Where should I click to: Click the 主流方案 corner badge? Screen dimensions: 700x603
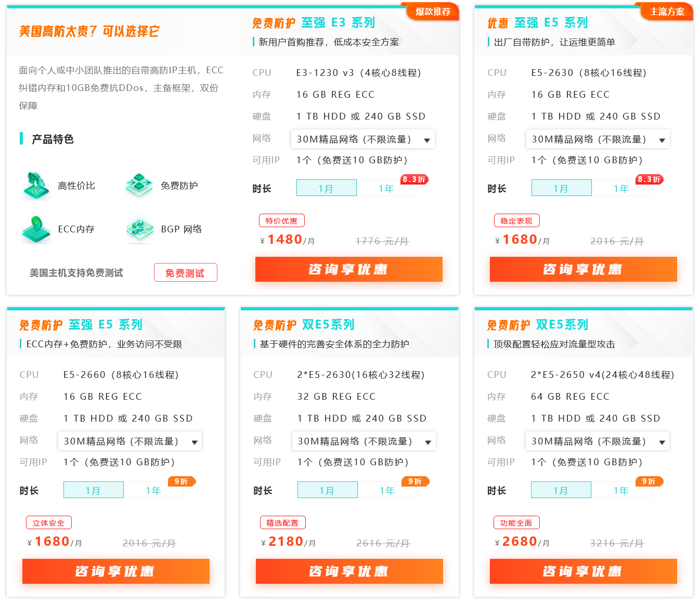[x=666, y=11]
